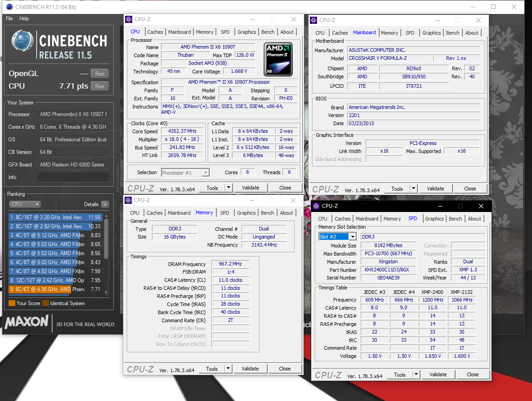532x401 pixels.
Task: Click Tools button in CPU window
Action: pyautogui.click(x=212, y=188)
